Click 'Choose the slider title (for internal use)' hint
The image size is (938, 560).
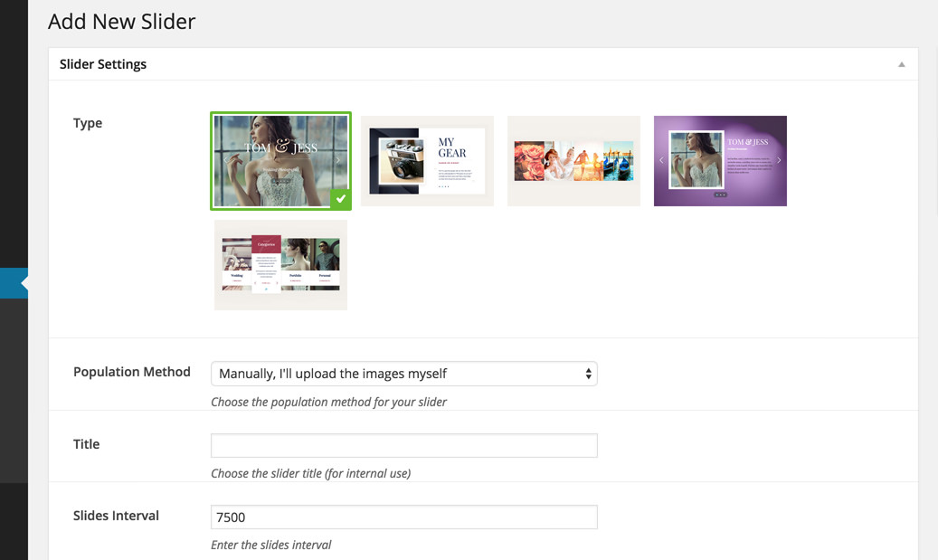[x=310, y=473]
